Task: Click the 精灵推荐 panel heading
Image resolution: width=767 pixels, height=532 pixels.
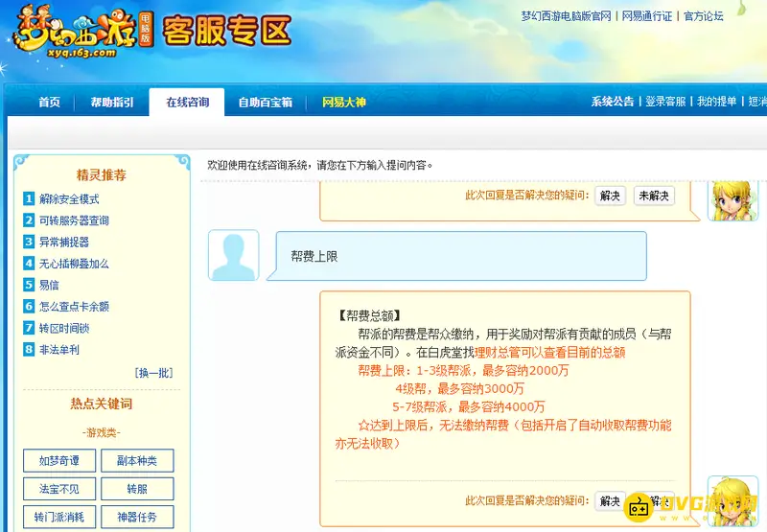Action: pos(102,174)
